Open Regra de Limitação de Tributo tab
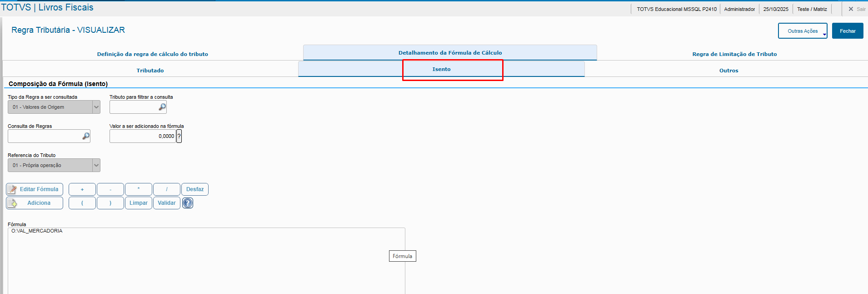Screen dimensions: 868x294 tap(734, 54)
